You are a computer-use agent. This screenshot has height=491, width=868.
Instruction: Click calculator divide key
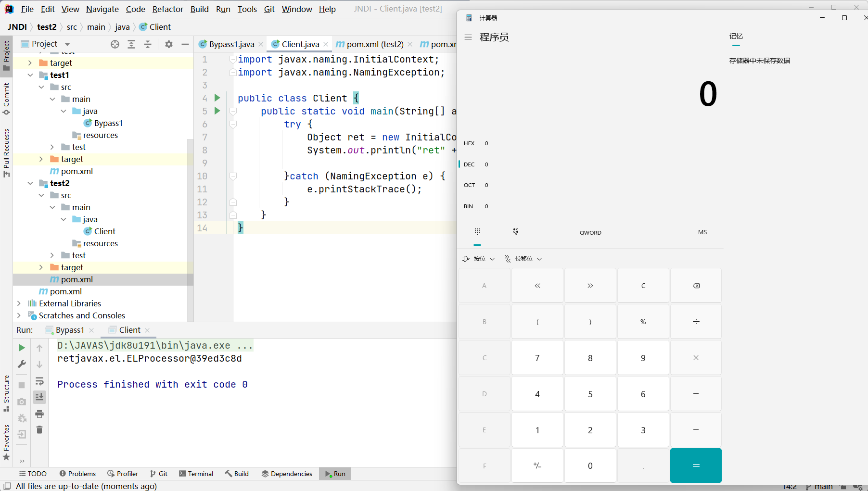(696, 321)
